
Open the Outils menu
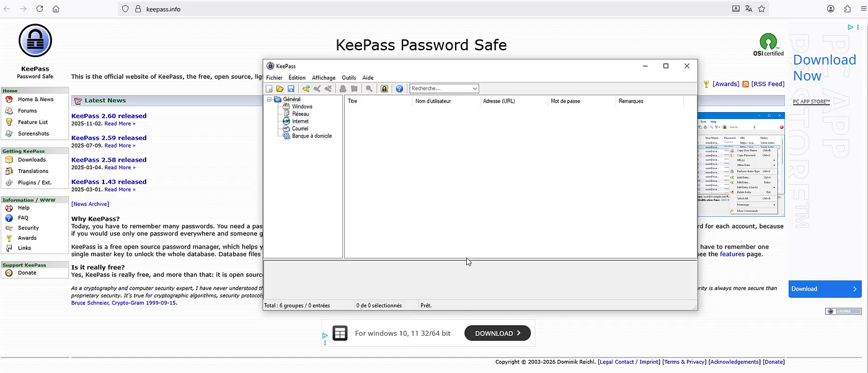coord(349,77)
